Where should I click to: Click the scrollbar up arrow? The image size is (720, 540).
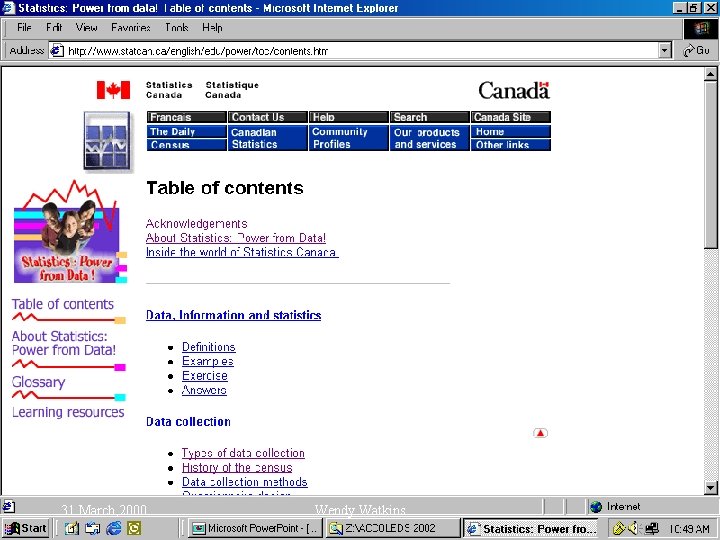tap(710, 74)
